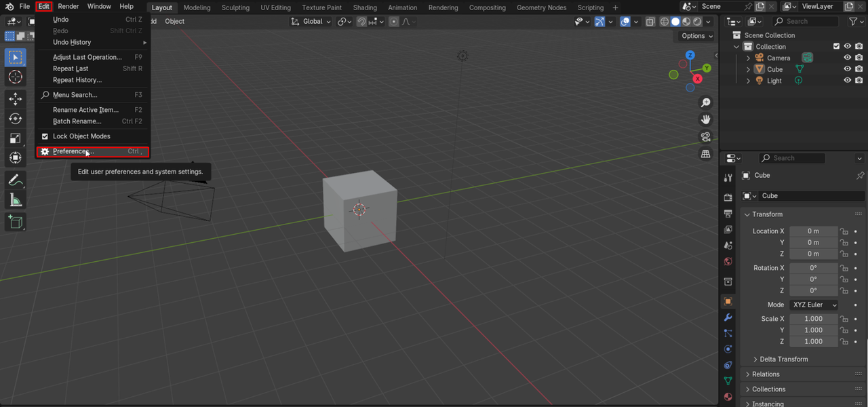This screenshot has width=868, height=407.
Task: Enable wireframe viewport shading mode
Action: click(x=664, y=21)
